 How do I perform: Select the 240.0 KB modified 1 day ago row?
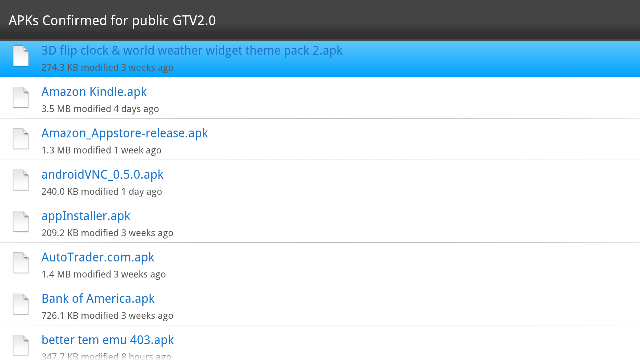[320, 181]
